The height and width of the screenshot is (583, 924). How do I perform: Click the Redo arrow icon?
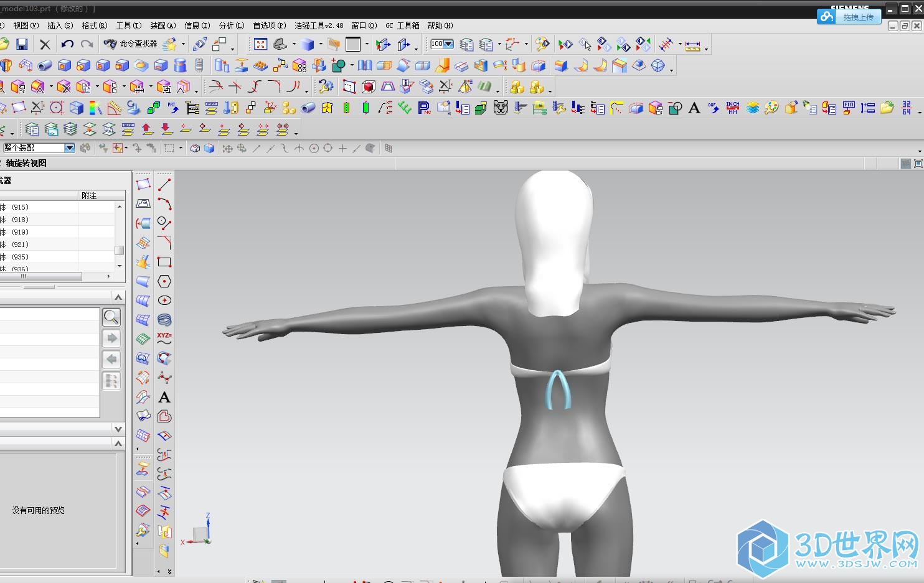(x=87, y=44)
